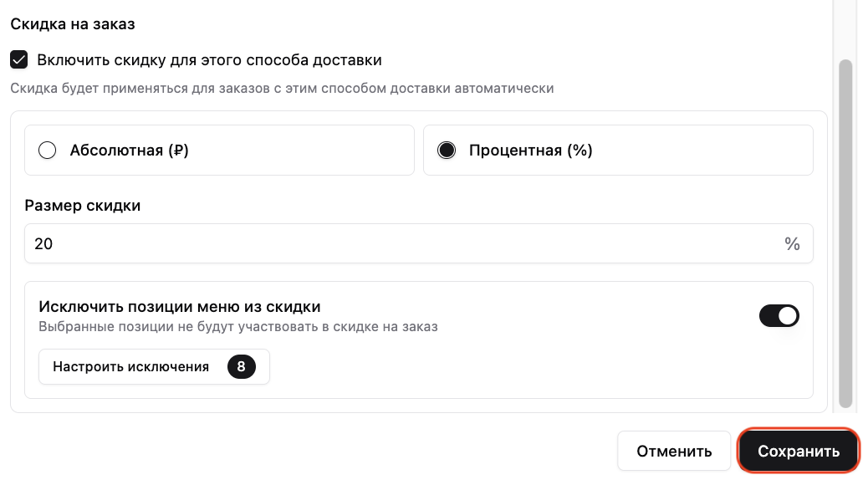Click the badge showing 8 exclusions
The height and width of the screenshot is (480, 868).
[242, 366]
